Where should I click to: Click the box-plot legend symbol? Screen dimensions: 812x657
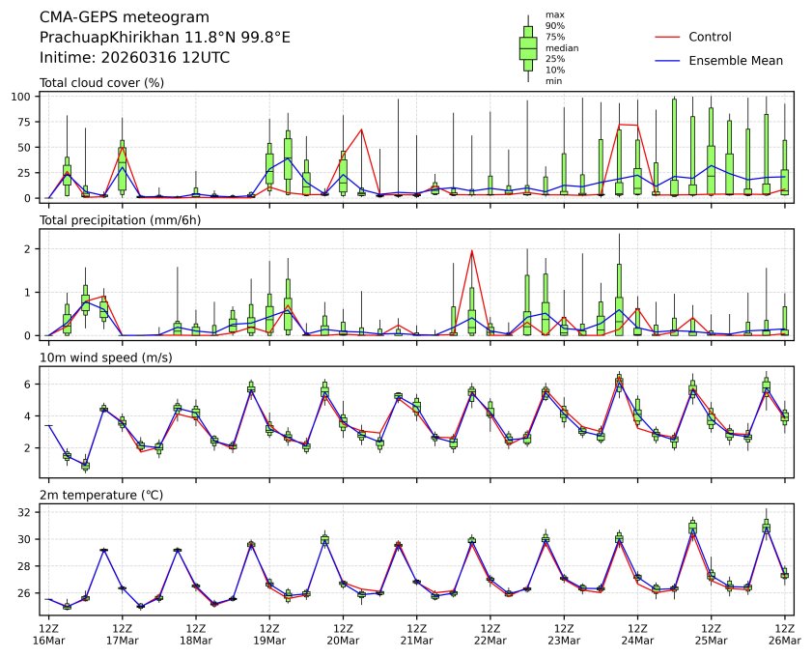[x=527, y=48]
